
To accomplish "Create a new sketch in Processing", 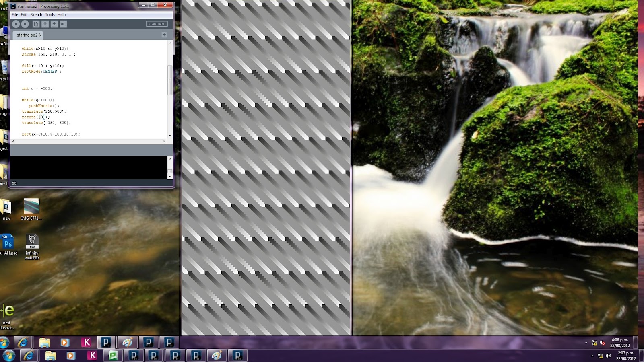I will click(36, 24).
